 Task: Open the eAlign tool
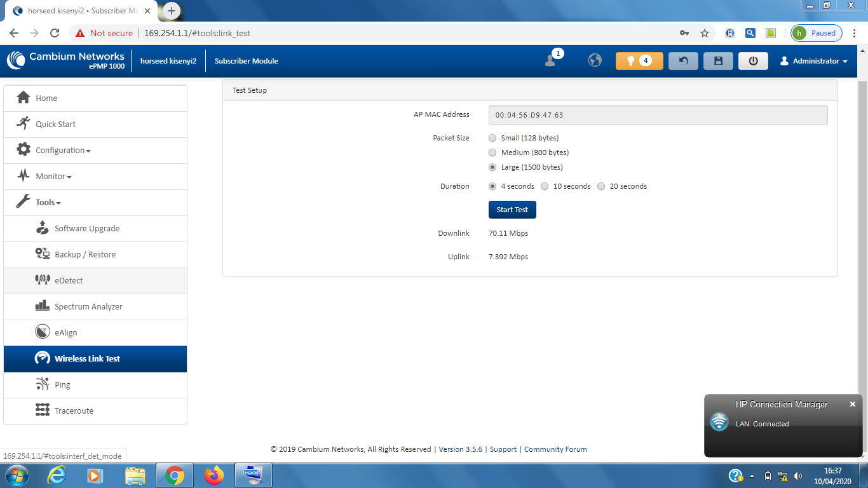click(65, 333)
